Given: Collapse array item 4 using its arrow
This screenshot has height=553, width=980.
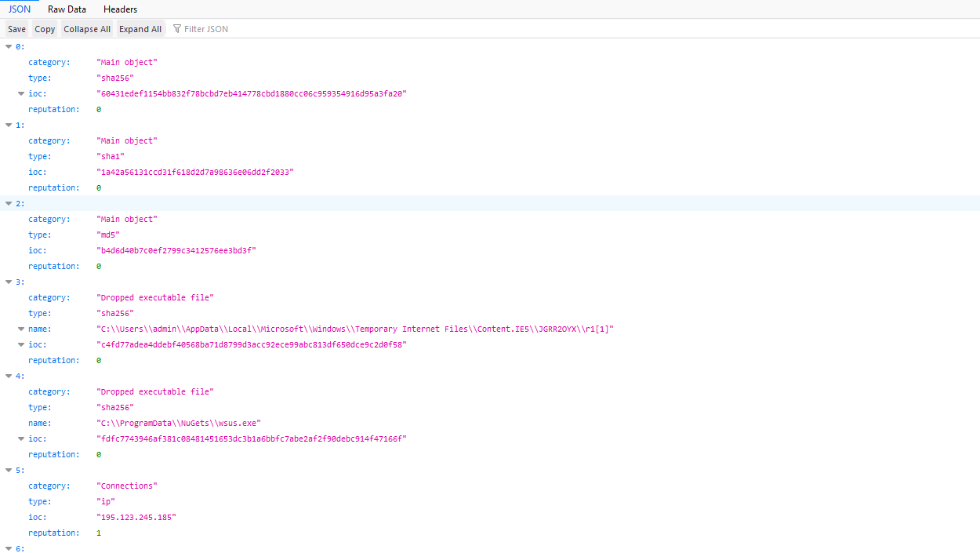Looking at the screenshot, I should coord(9,377).
